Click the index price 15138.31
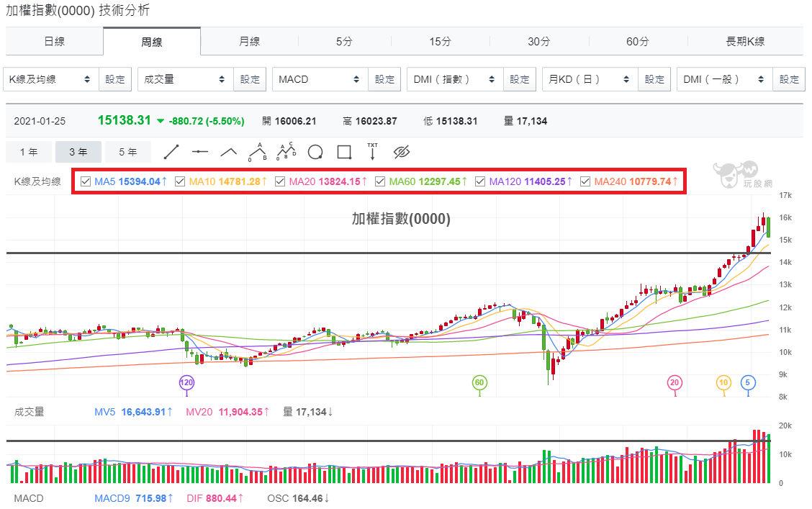Image resolution: width=812 pixels, height=509 pixels. (125, 120)
